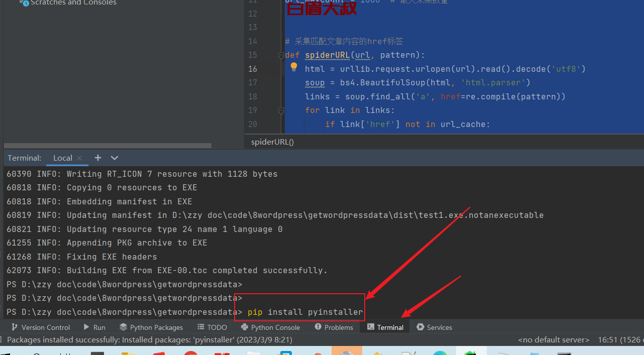Click line number 20 in the gutter
The width and height of the screenshot is (644, 355).
[x=252, y=124]
